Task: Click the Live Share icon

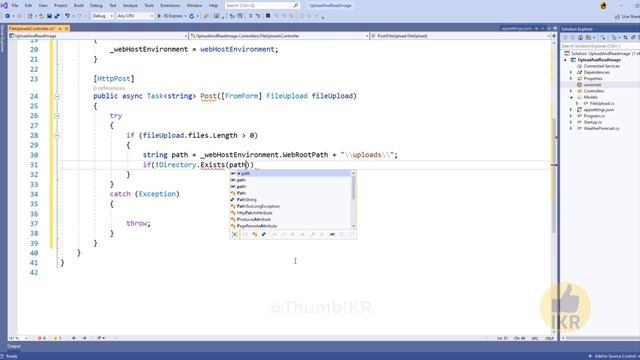Action: pyautogui.click(x=617, y=17)
